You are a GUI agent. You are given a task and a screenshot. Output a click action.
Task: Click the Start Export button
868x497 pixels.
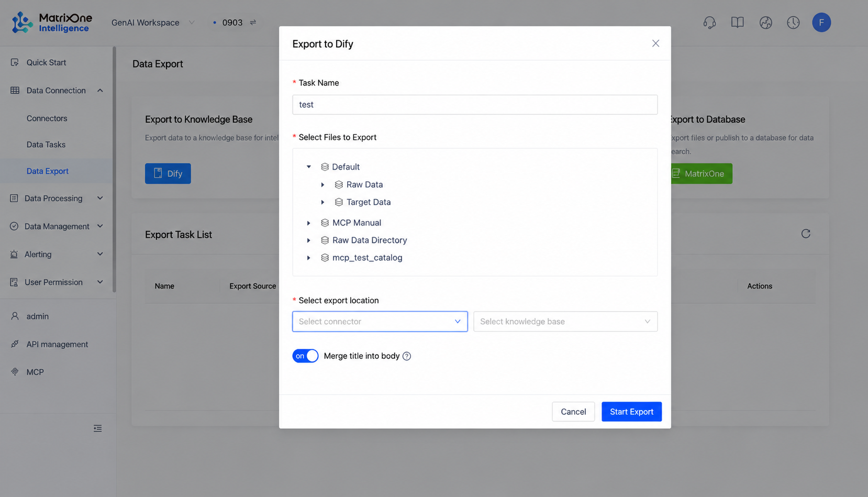[631, 412]
